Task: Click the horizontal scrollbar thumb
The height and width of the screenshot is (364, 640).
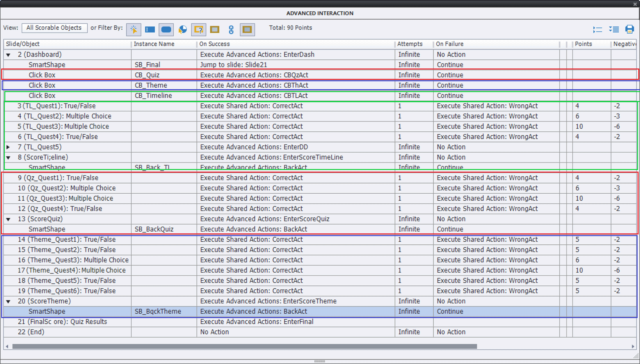Action: [244, 346]
